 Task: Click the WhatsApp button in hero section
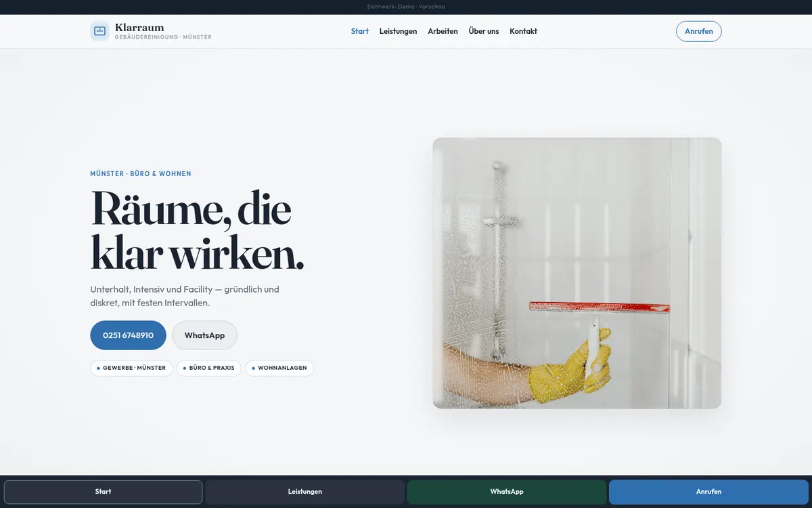click(204, 335)
